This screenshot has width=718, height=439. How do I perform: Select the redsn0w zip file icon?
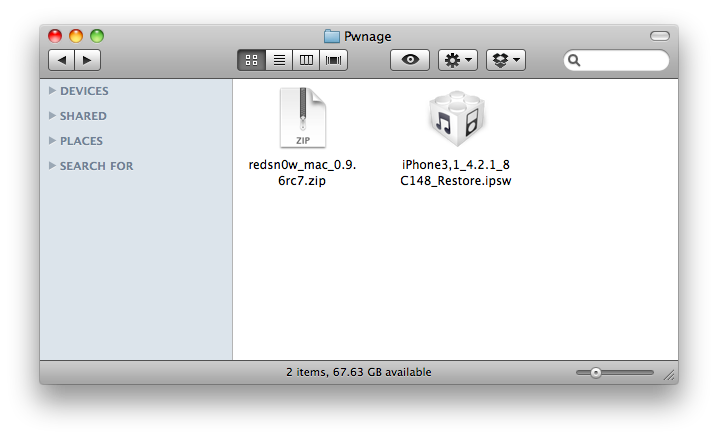[x=302, y=118]
